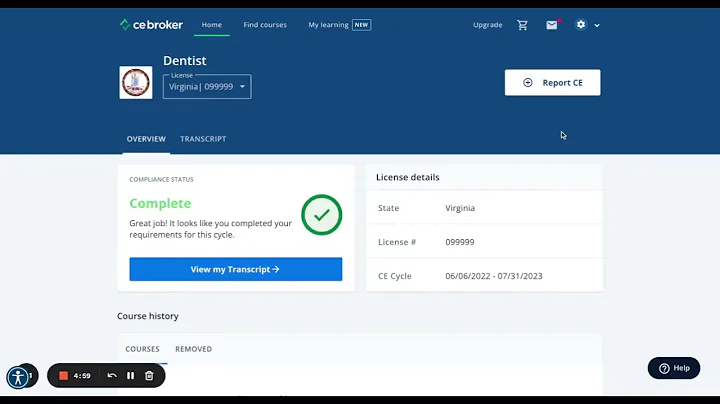This screenshot has width=720, height=404.
Task: Click the green compliance checkmark icon
Action: point(321,215)
